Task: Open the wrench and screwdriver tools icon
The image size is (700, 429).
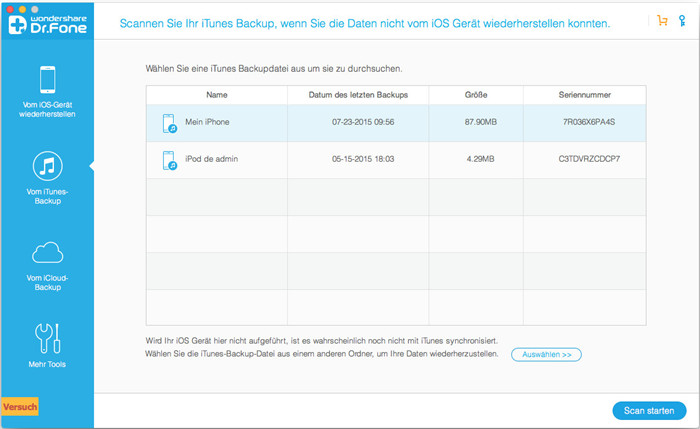Action: click(47, 338)
